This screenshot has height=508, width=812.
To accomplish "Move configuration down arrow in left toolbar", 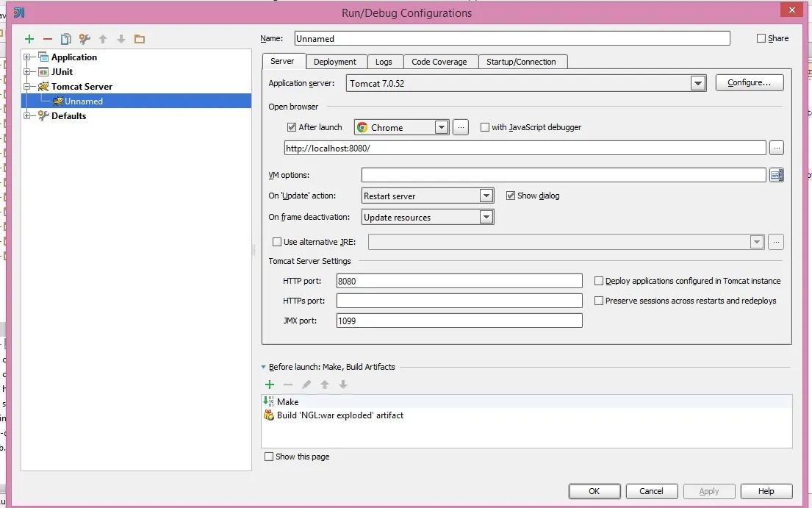I will [x=121, y=39].
